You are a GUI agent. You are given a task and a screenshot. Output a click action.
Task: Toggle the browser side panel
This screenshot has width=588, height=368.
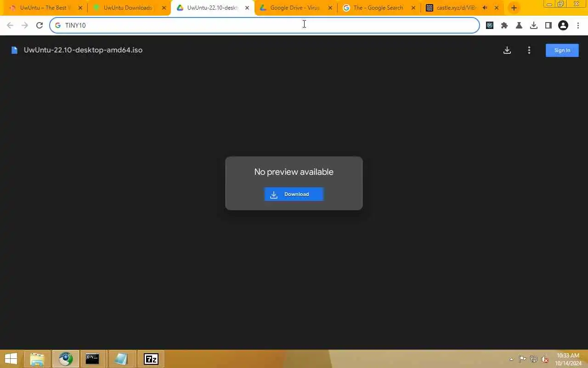tap(548, 25)
